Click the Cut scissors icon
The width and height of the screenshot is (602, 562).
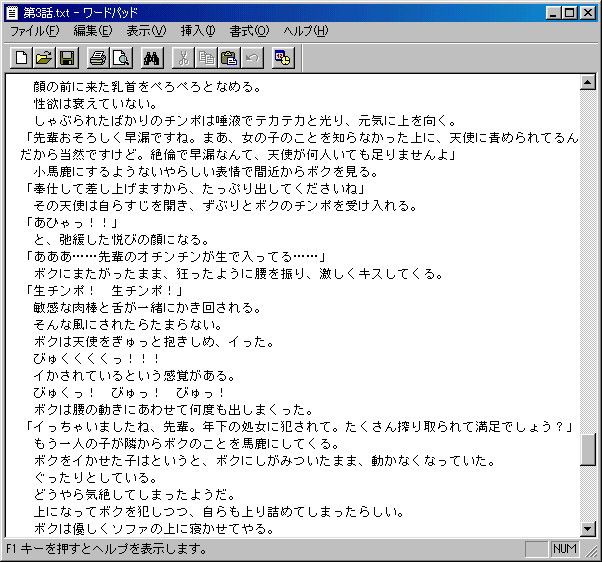[183, 58]
